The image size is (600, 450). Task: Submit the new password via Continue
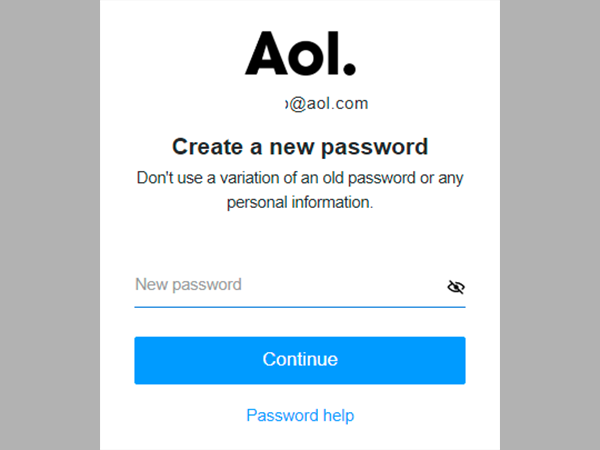(300, 360)
